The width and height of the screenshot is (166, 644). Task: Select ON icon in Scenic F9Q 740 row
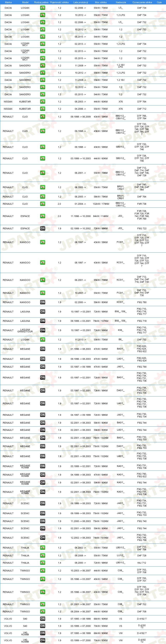[42, 521]
